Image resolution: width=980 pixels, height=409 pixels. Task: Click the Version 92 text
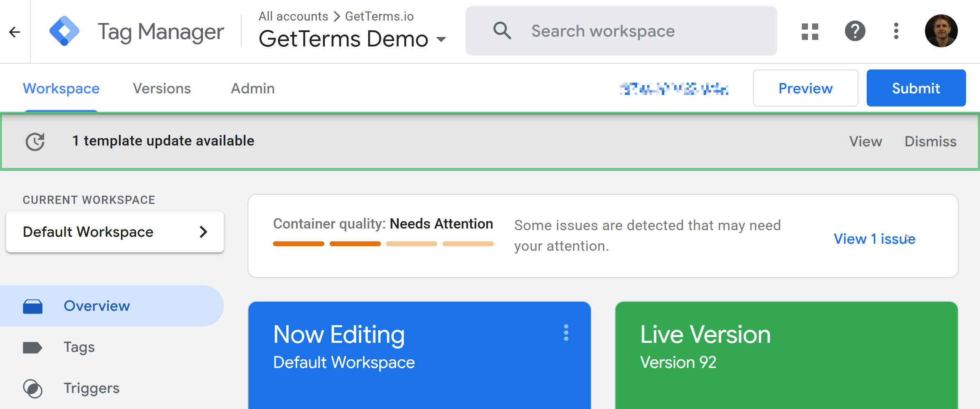point(678,363)
